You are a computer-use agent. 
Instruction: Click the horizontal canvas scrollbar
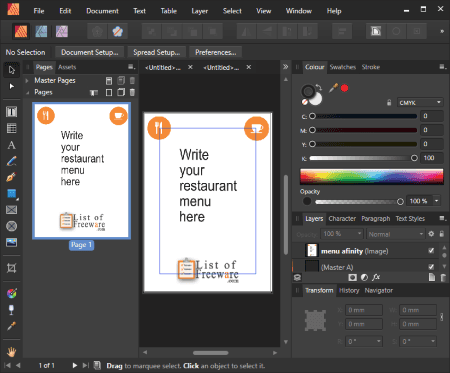pyautogui.click(x=210, y=352)
